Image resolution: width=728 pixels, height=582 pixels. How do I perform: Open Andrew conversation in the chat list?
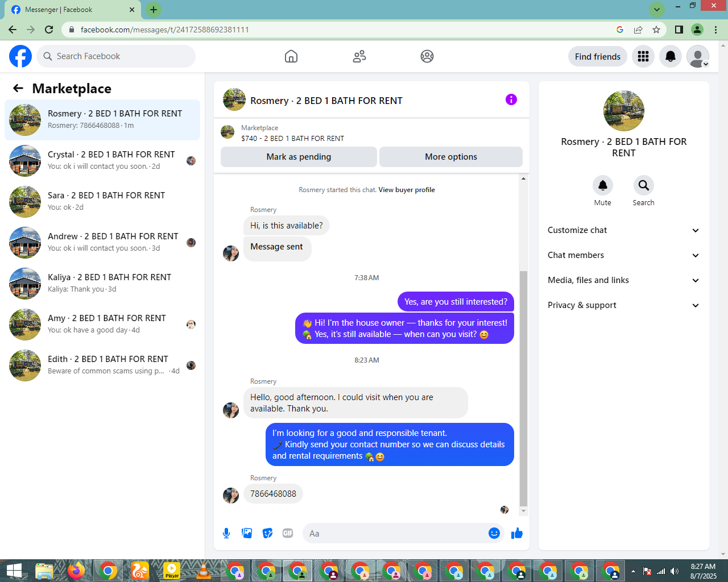click(102, 242)
